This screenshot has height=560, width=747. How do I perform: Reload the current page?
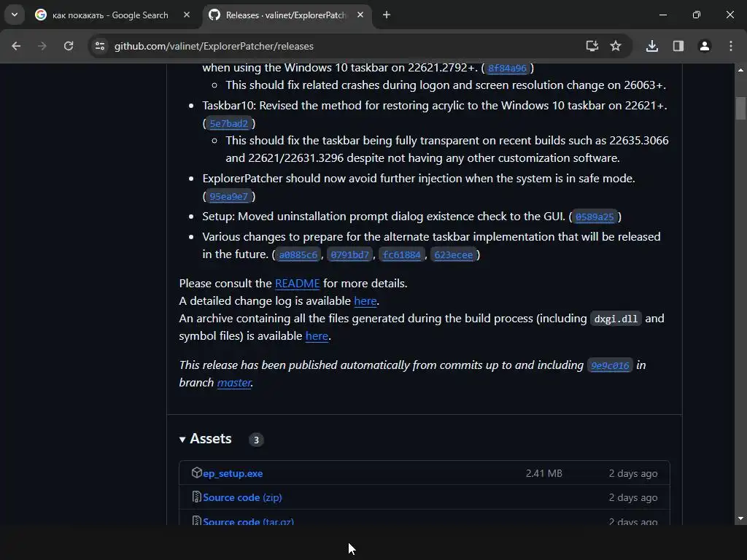pos(69,46)
